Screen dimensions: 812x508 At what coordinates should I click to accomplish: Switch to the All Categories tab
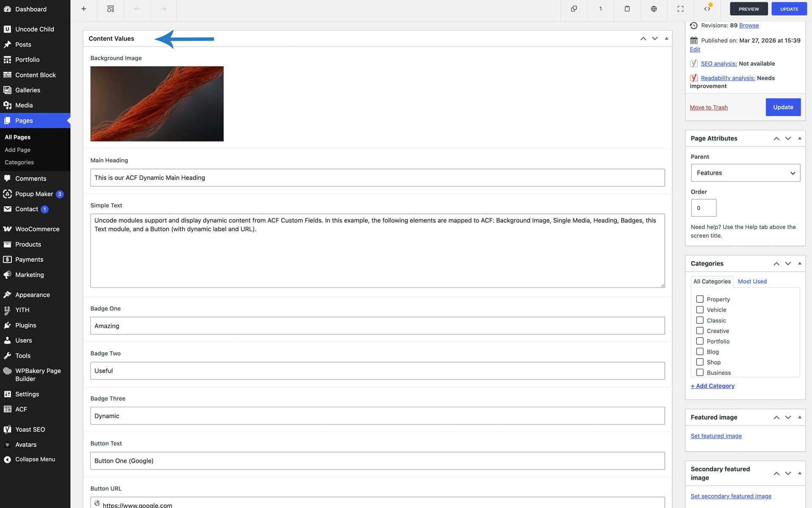click(712, 282)
